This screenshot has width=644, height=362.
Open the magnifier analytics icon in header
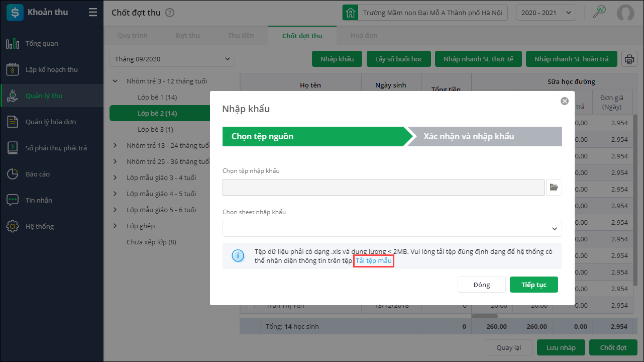point(599,12)
